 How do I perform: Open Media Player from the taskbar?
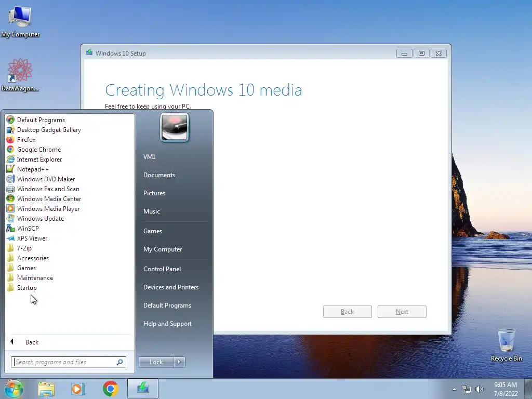(77, 389)
